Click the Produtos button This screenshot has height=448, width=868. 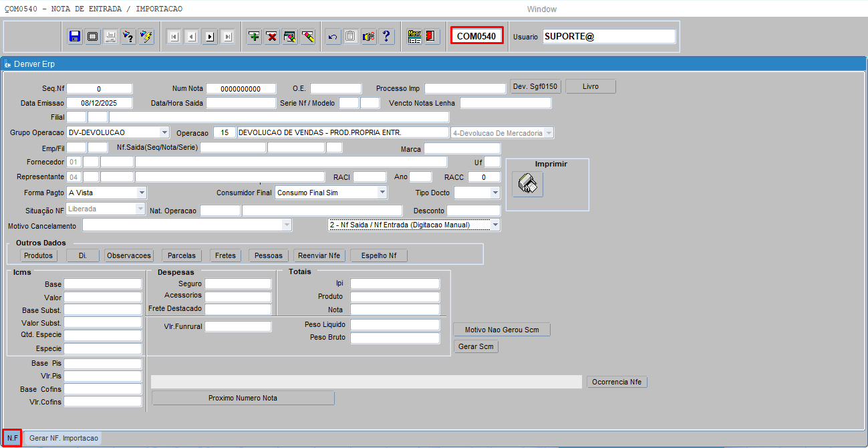coord(39,255)
